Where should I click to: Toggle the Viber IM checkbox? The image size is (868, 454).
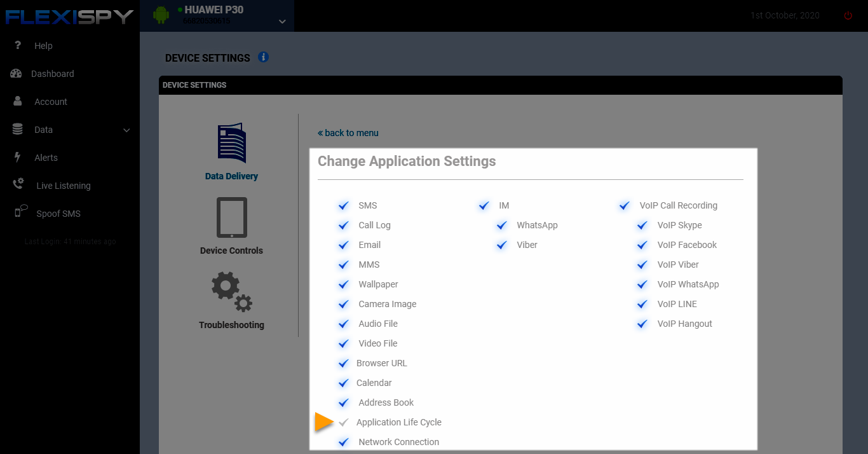[502, 245]
